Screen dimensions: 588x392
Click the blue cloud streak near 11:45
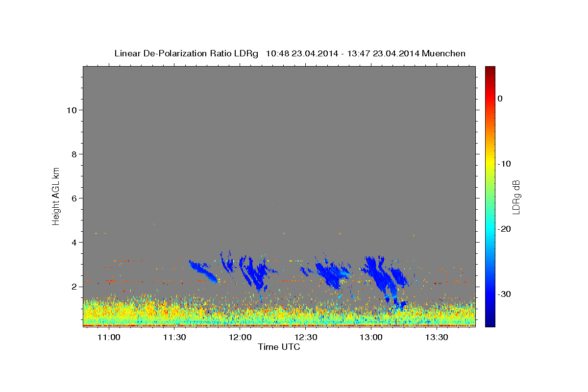(x=203, y=271)
